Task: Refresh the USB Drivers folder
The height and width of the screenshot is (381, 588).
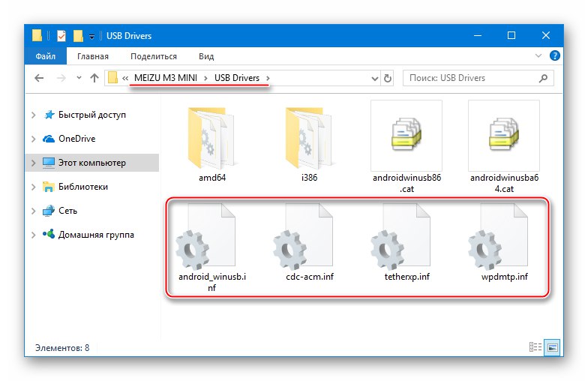Action: pos(387,78)
